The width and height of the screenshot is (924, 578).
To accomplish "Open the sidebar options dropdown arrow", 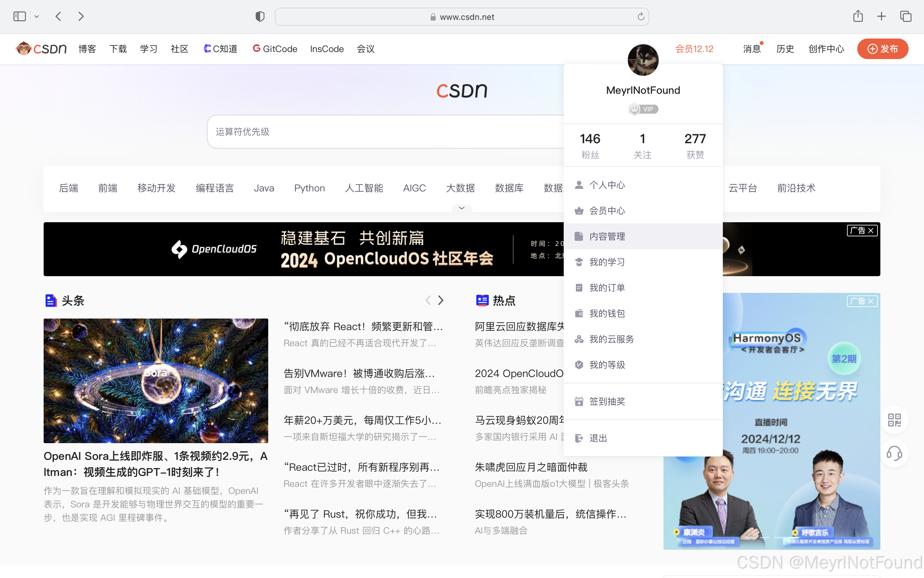I will [x=37, y=16].
